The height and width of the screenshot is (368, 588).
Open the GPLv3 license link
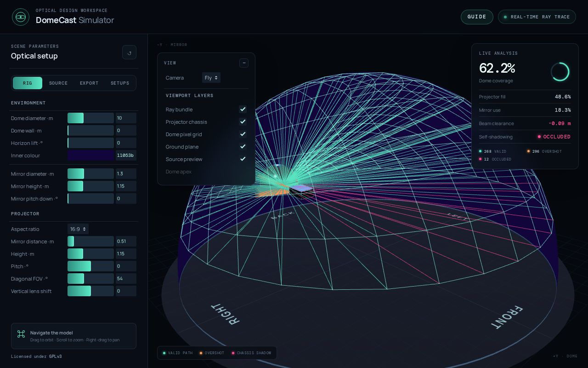click(x=56, y=356)
